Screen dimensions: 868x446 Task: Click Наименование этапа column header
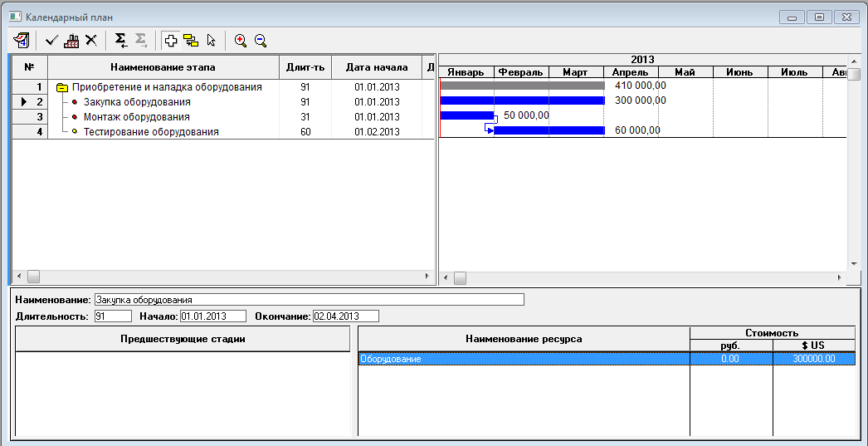[163, 67]
